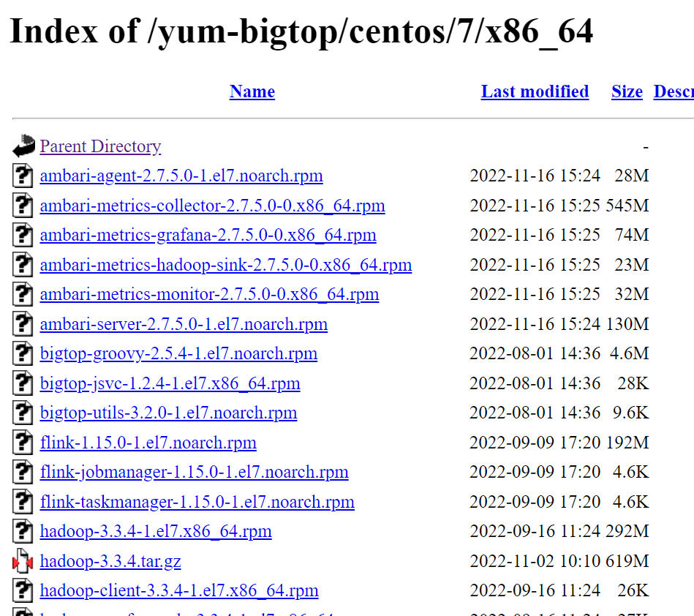Click the 9.6K size of bigtop-utils
This screenshot has width=694, height=616.
point(630,413)
